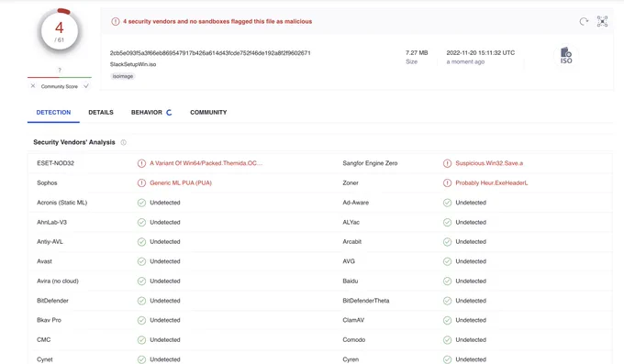The width and height of the screenshot is (624, 364).
Task: Click the Avast undetected check icon
Action: tap(141, 261)
